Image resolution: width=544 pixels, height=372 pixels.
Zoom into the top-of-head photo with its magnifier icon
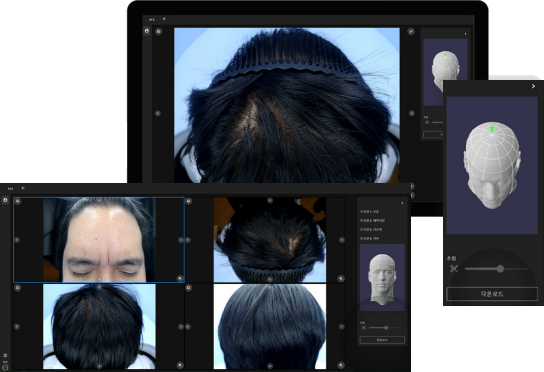click(180, 365)
